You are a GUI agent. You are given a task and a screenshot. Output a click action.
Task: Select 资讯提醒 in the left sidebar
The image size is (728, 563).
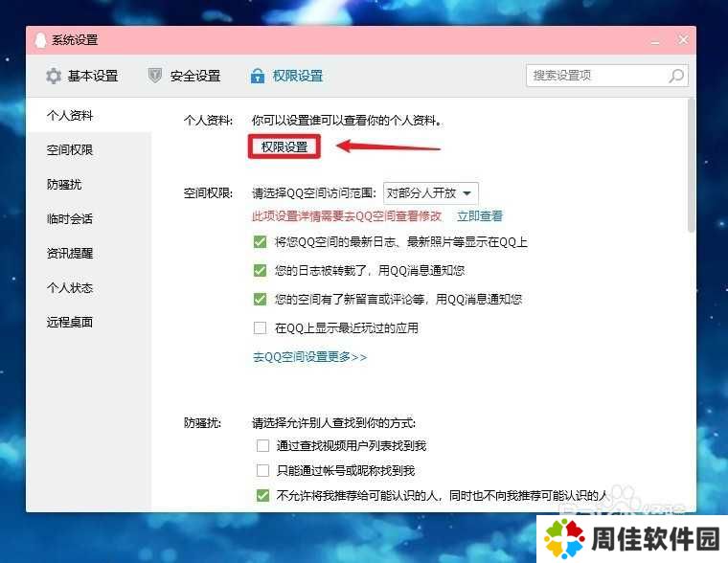point(70,254)
